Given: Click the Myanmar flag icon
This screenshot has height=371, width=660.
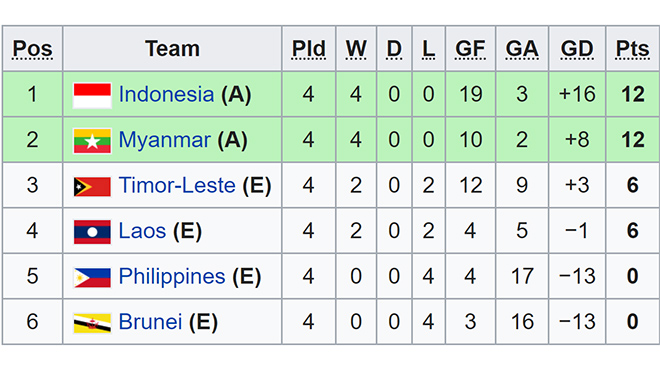Looking at the screenshot, I should tap(92, 141).
